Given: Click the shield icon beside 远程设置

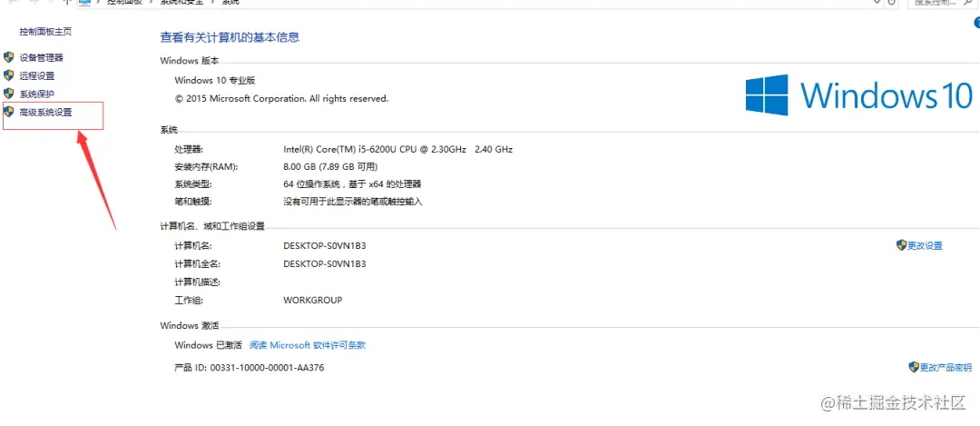Looking at the screenshot, I should click(x=8, y=75).
